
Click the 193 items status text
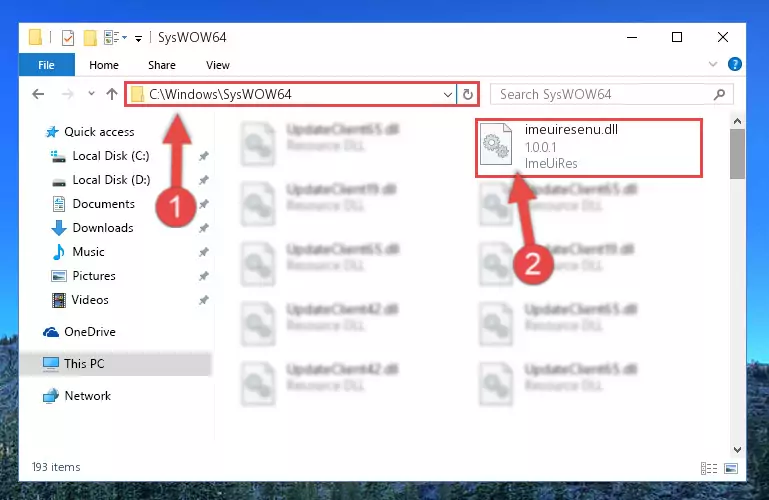[x=56, y=467]
